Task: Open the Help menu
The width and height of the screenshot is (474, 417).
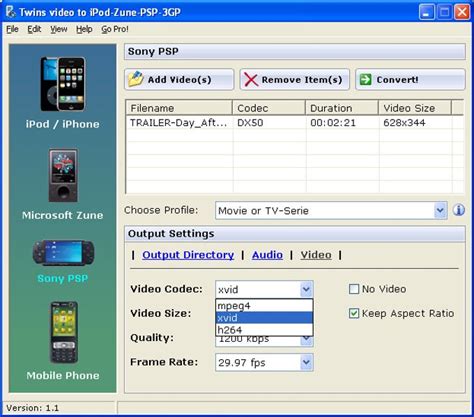Action: (x=84, y=29)
